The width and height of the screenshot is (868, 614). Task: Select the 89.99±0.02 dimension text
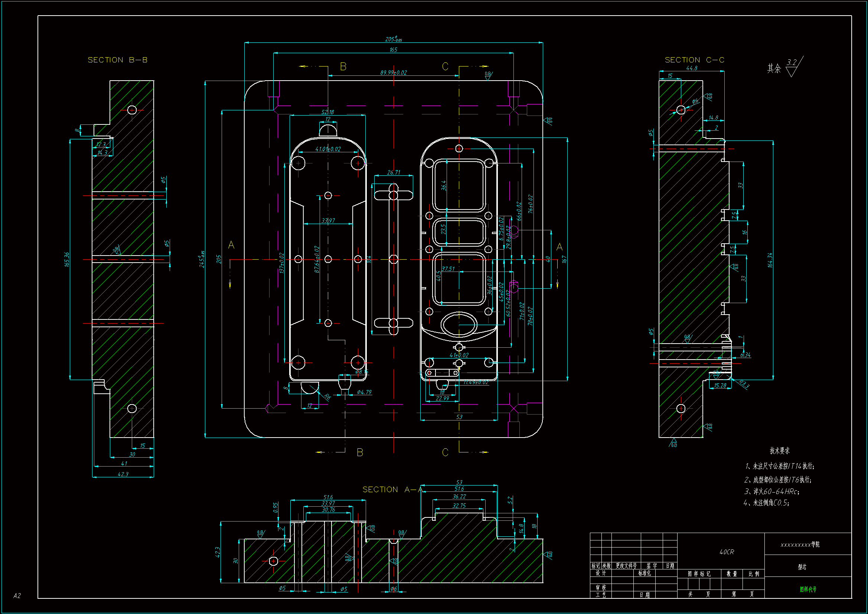[393, 73]
